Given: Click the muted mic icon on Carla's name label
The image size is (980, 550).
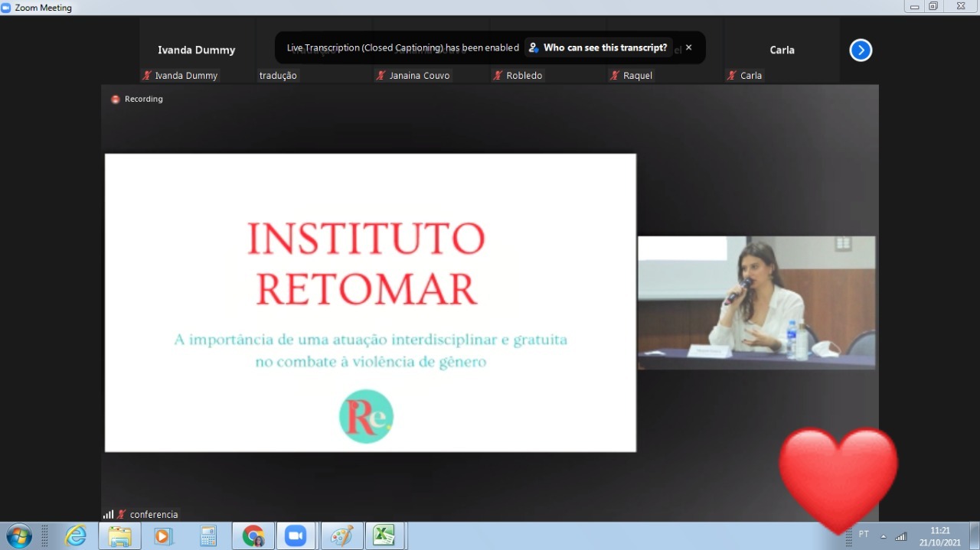Looking at the screenshot, I should coord(731,75).
